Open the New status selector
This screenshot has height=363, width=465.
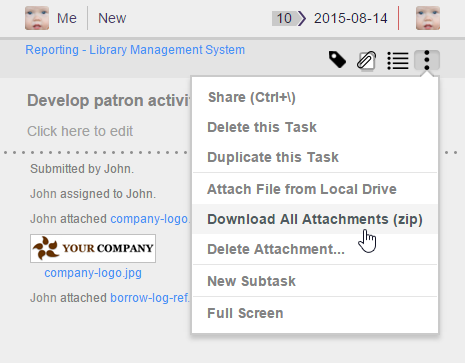coord(112,18)
